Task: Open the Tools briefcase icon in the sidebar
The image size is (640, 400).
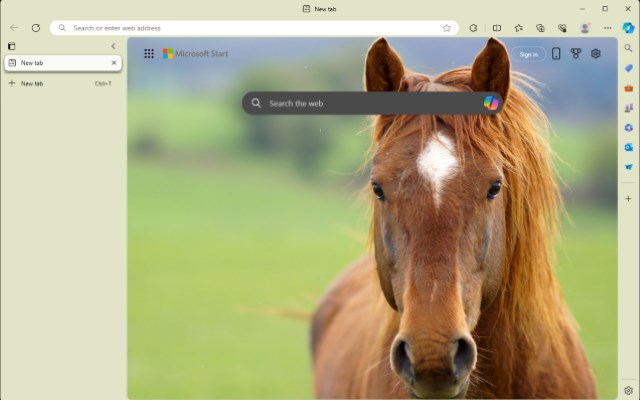Action: coord(629,88)
